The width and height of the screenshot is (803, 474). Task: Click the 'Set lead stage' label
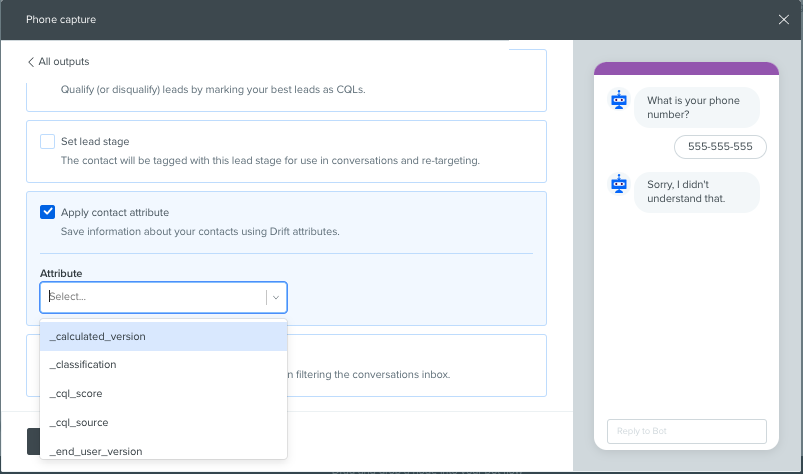95,141
